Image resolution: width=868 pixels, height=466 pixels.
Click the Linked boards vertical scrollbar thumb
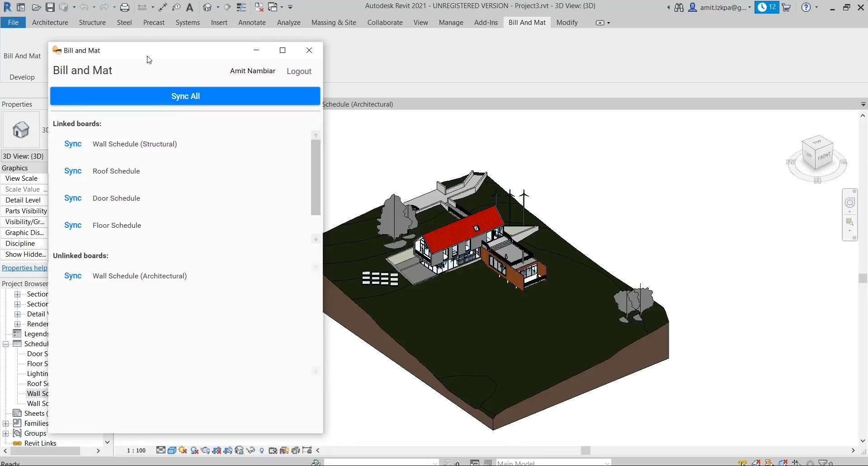coord(316,177)
